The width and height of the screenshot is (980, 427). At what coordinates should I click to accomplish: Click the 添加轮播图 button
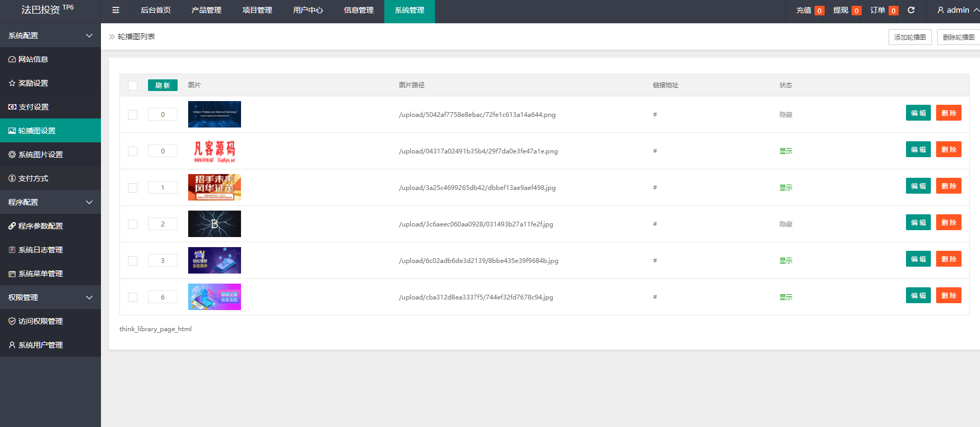click(x=910, y=37)
